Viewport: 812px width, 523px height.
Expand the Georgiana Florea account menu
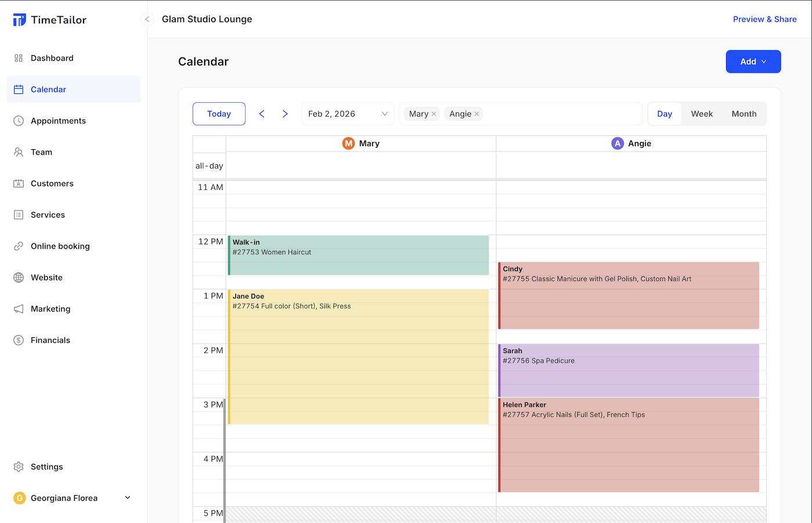(127, 497)
